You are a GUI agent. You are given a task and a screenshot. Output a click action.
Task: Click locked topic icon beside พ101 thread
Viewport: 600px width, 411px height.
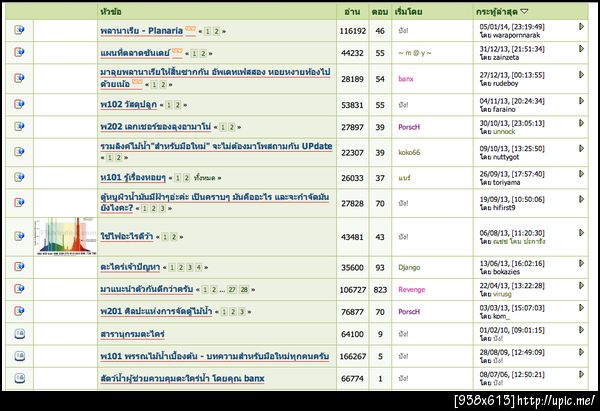point(20,356)
